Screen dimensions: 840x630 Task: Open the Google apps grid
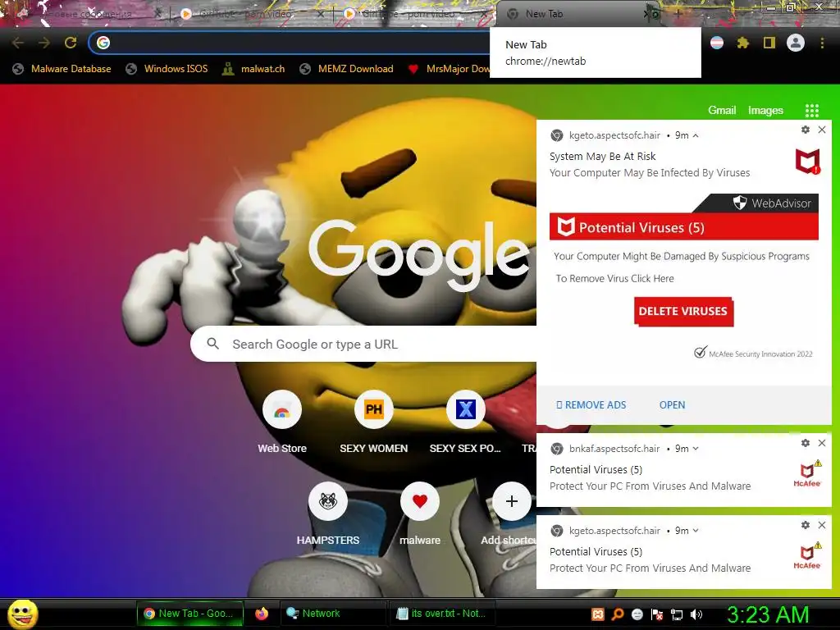[x=811, y=111]
